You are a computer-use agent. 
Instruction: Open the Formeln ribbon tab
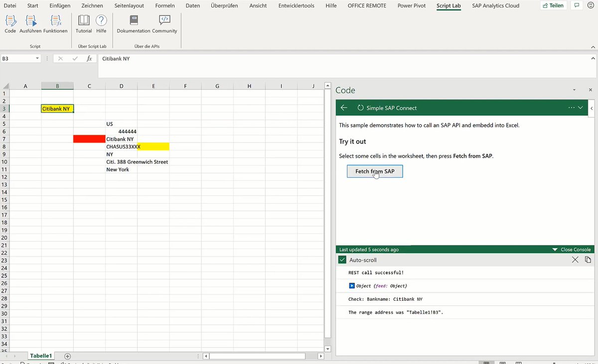point(164,5)
